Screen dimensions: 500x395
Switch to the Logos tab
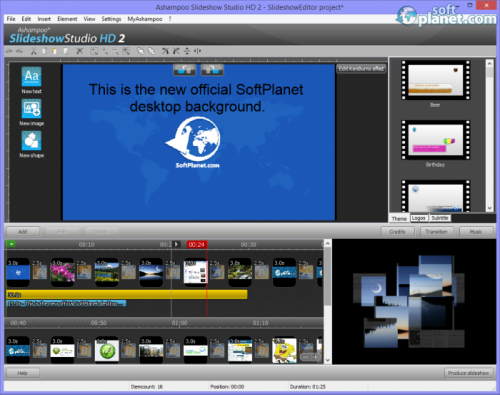[x=419, y=218]
